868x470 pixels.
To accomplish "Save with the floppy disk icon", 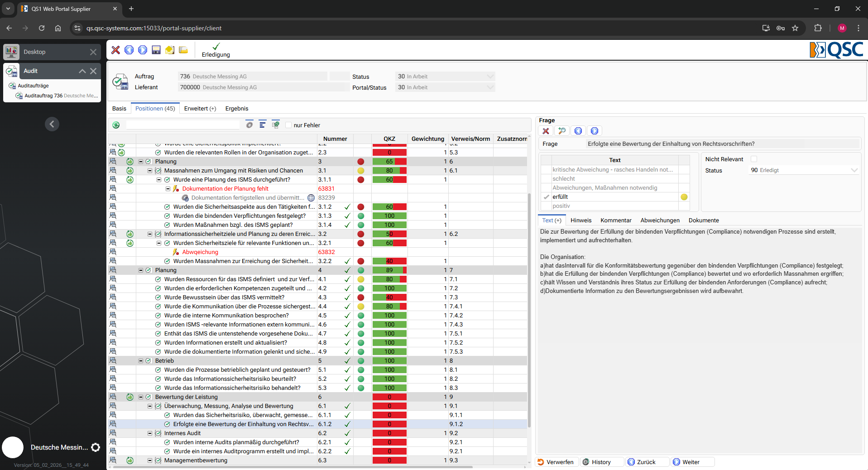I will pos(156,50).
